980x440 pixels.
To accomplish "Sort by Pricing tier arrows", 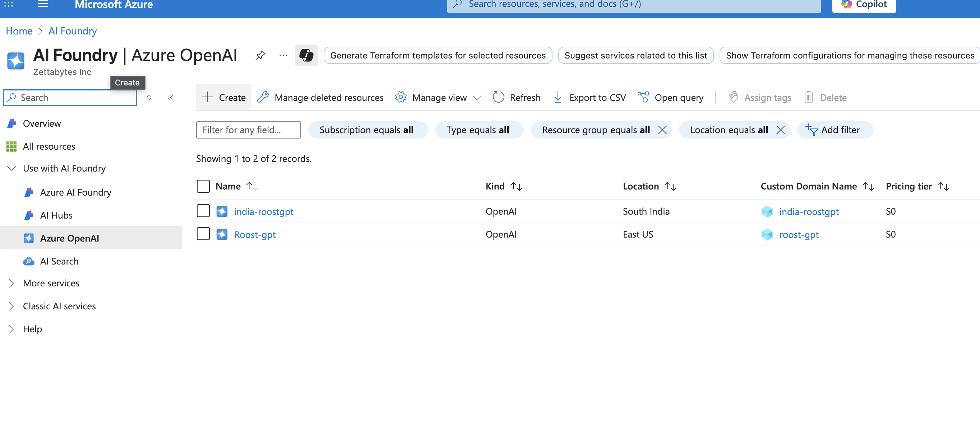I will pyautogui.click(x=943, y=186).
